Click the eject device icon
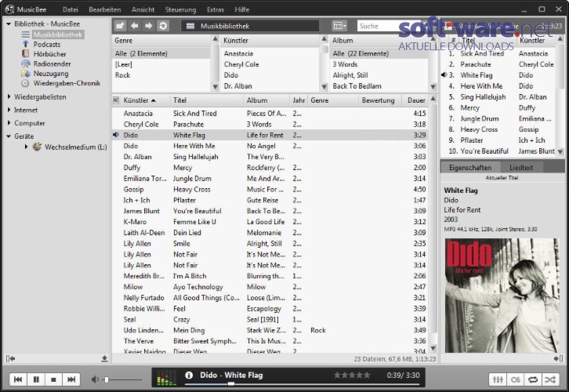 104,358
